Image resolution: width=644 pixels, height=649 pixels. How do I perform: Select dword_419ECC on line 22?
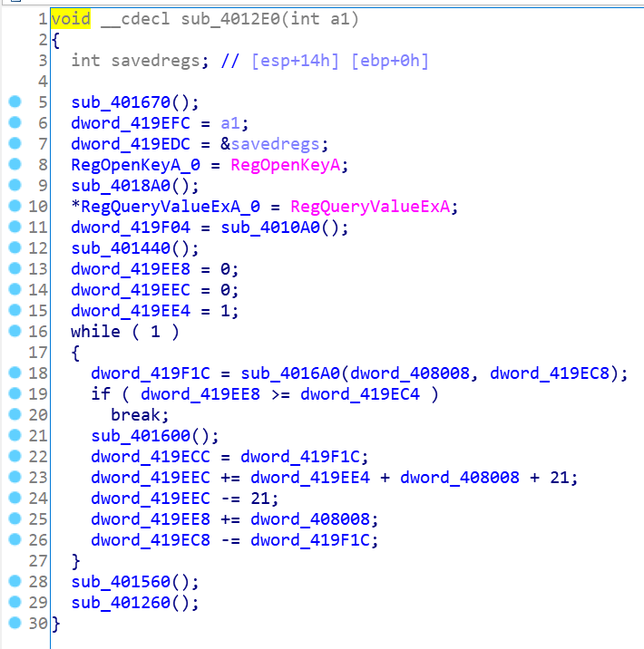151,457
